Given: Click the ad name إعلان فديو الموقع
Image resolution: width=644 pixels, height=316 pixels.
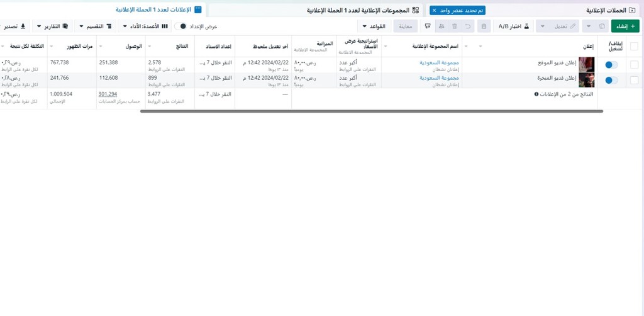Looking at the screenshot, I should click(x=557, y=63).
